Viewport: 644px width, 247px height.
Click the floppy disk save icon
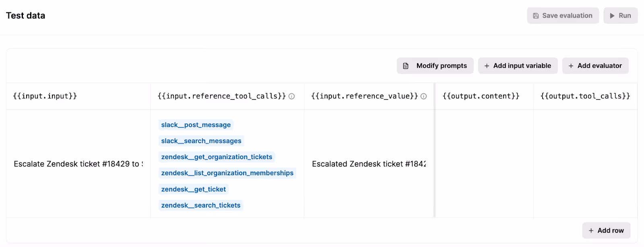point(536,16)
